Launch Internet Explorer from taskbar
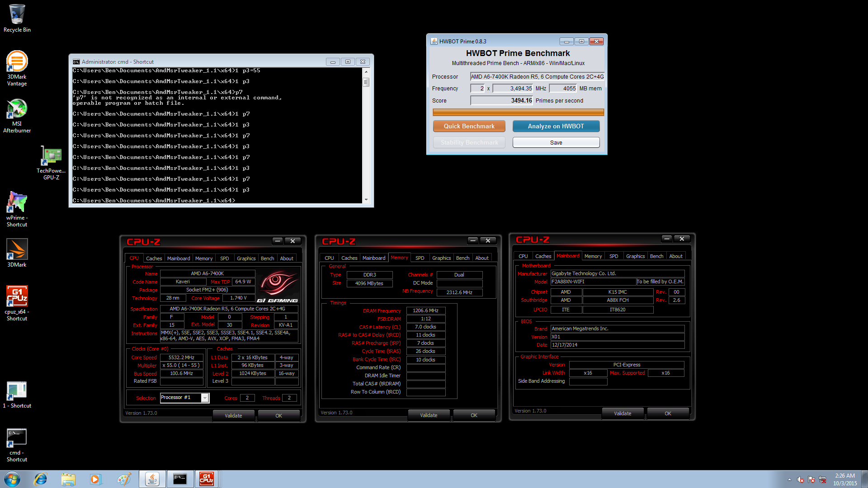Screen dimensions: 868x488 (41, 479)
